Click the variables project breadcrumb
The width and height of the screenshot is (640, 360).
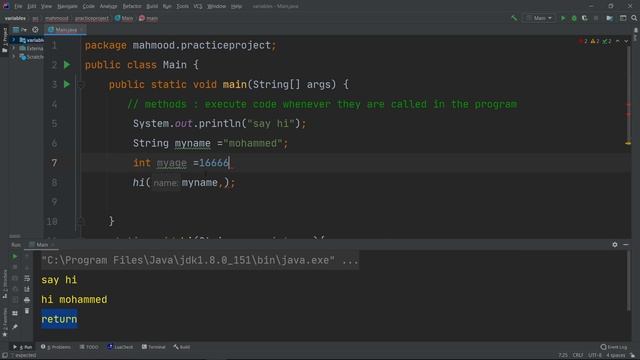(15, 18)
